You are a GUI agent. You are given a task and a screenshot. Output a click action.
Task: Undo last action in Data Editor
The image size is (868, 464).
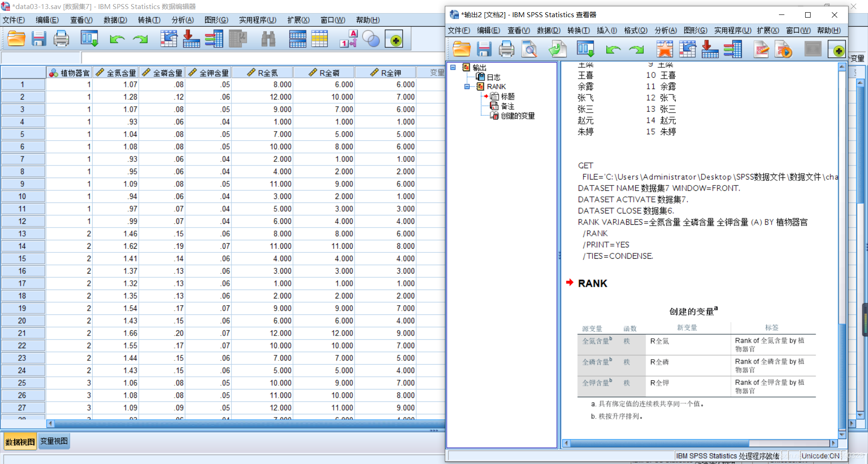click(x=117, y=39)
